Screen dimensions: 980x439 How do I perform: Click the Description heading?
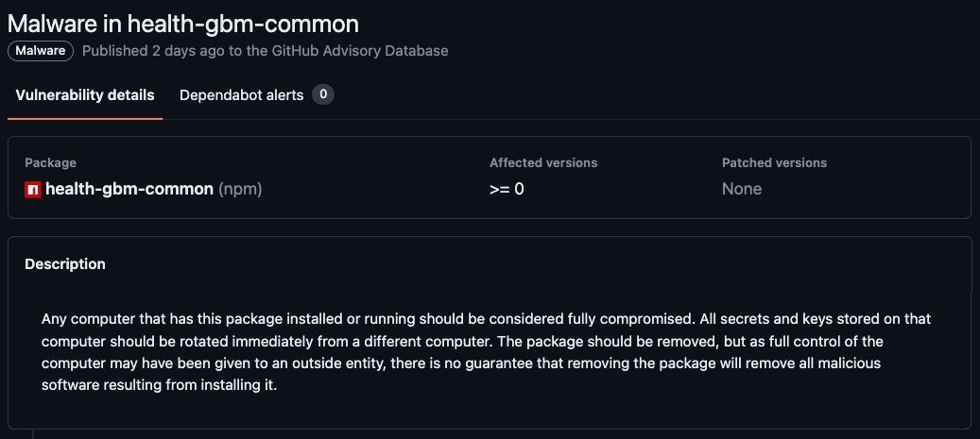coord(65,264)
